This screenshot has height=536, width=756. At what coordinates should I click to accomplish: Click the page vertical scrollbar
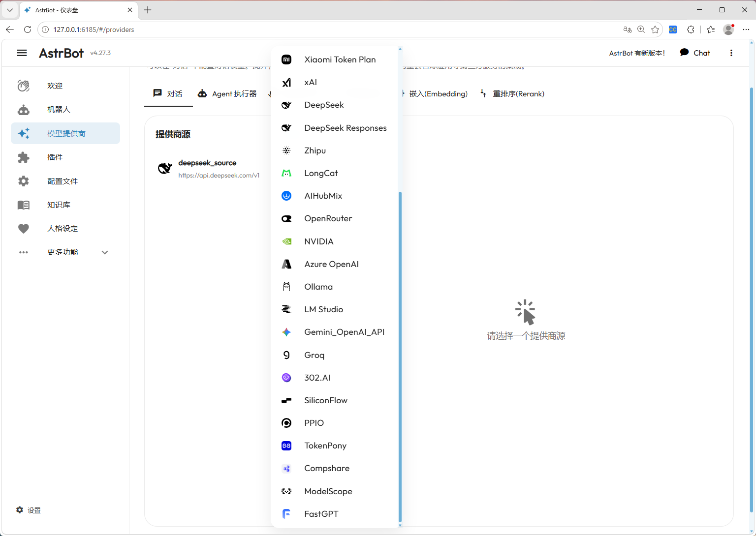coord(752,300)
